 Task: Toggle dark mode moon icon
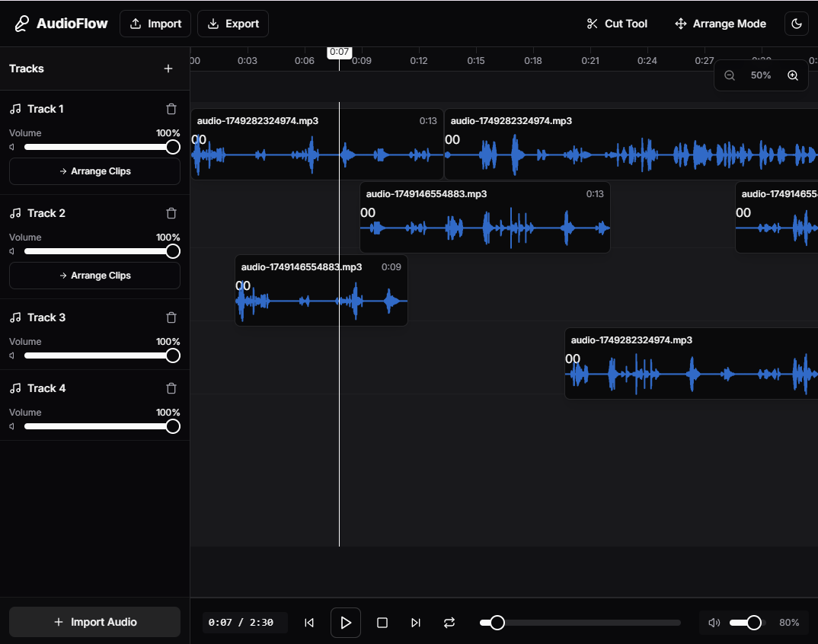click(797, 24)
